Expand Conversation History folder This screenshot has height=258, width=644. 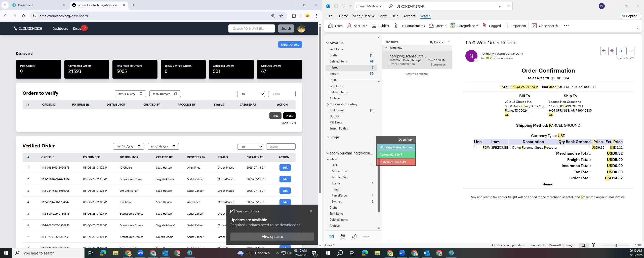coord(328,104)
